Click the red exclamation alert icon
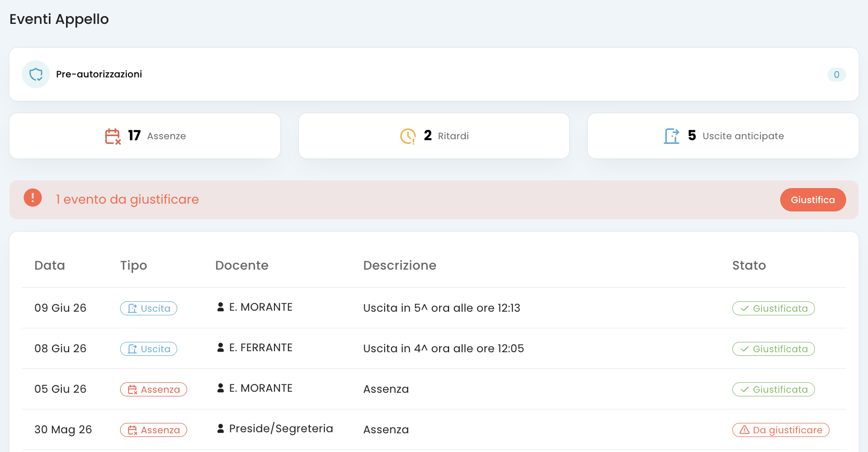This screenshot has height=452, width=868. [x=33, y=198]
